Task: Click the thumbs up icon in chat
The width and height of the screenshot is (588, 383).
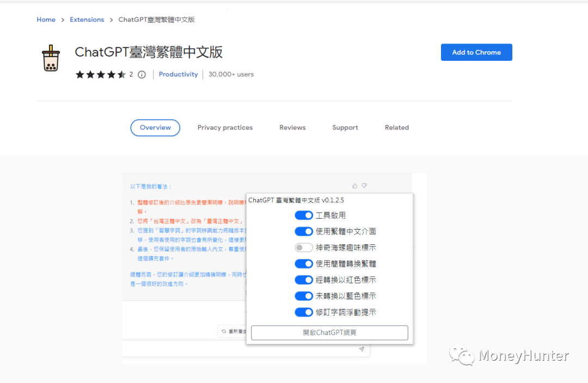Action: 355,186
